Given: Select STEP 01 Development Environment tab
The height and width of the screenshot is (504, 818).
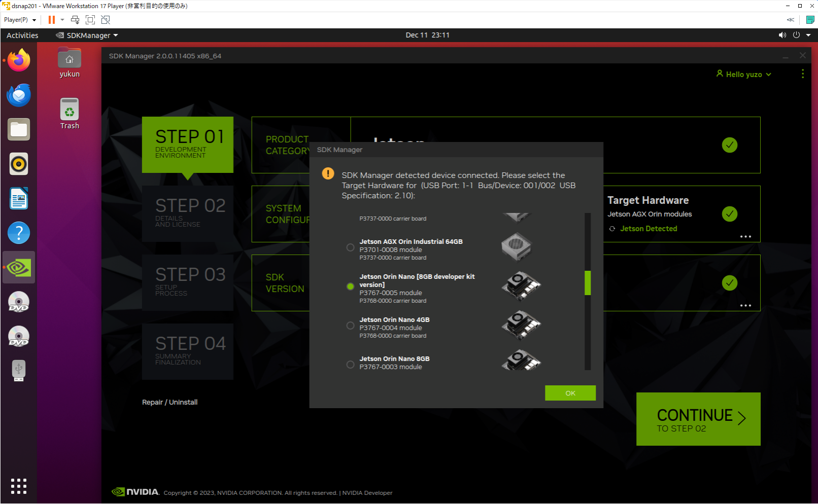Looking at the screenshot, I should [x=188, y=145].
